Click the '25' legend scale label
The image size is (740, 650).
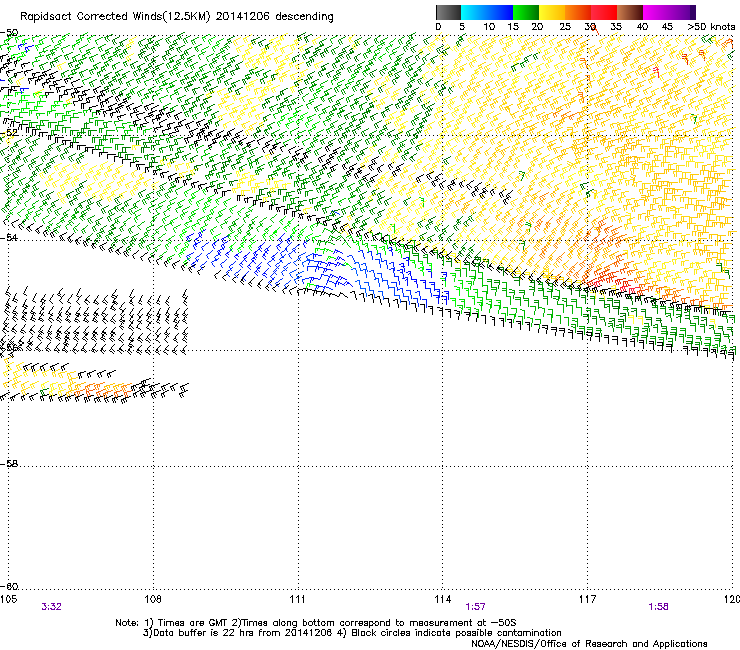click(564, 27)
